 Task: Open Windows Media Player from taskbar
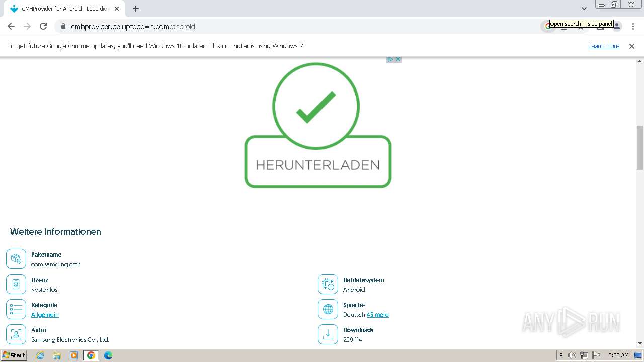[74, 355]
